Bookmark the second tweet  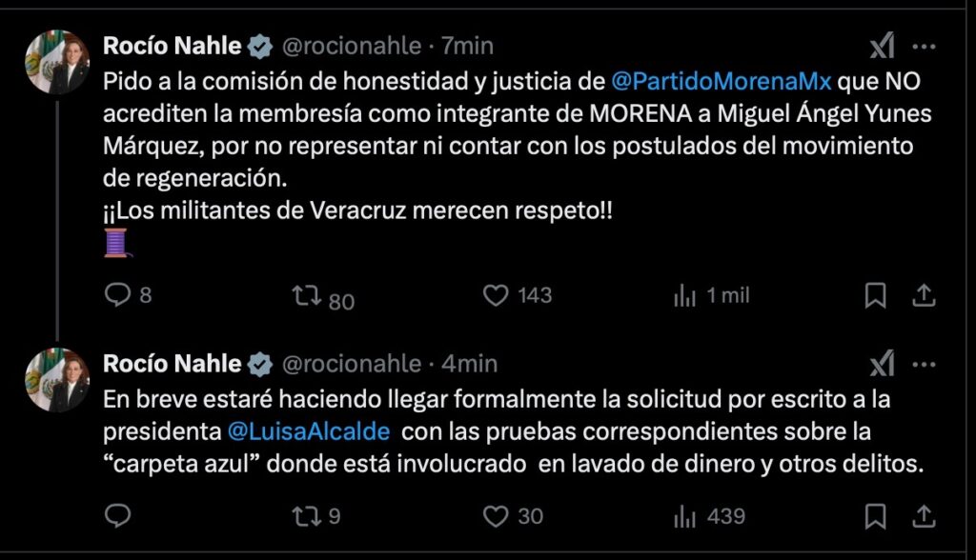point(875,516)
